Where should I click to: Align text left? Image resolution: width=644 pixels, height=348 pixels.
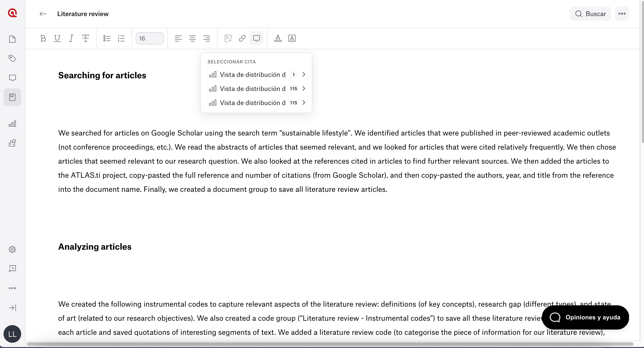point(178,38)
